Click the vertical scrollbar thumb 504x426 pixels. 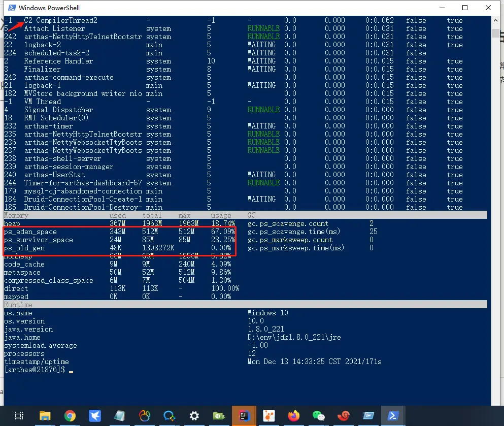495,33
